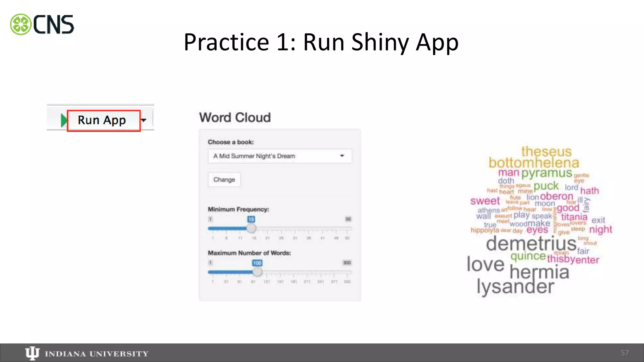Click the word quince in the cloud
This screenshot has width=644, height=362.
pyautogui.click(x=528, y=256)
